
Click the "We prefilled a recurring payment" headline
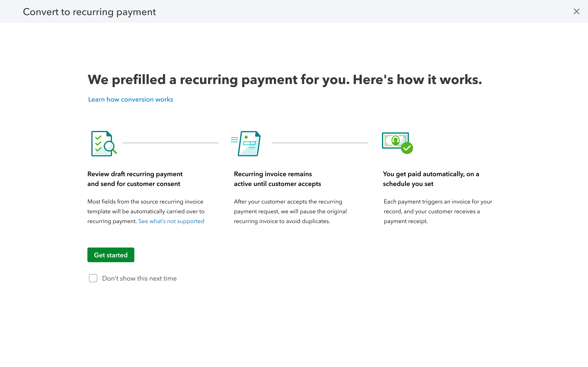284,80
